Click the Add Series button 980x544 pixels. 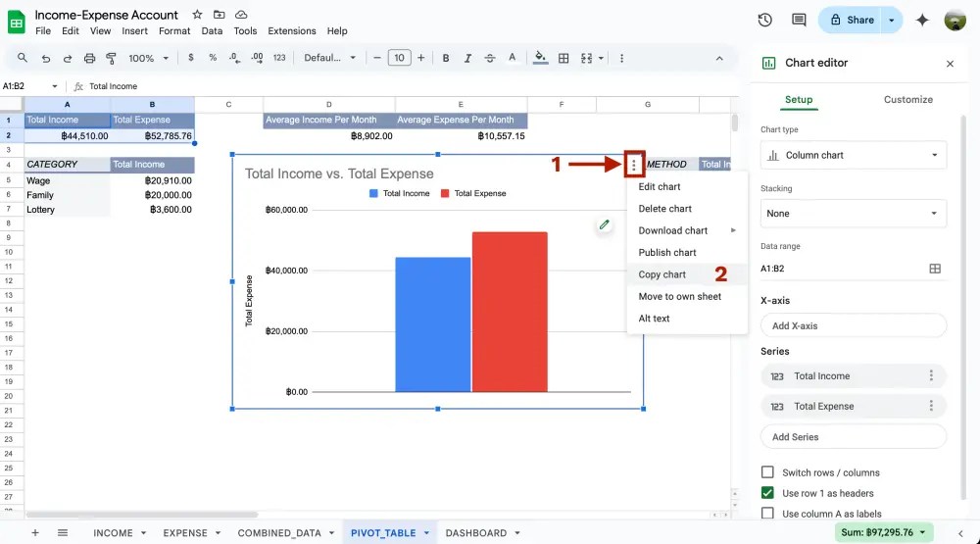coord(853,437)
